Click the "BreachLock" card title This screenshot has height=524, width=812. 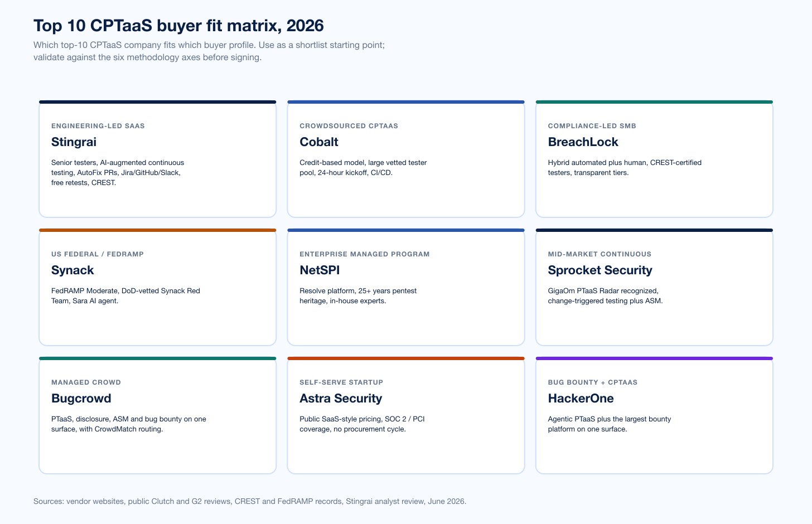(x=583, y=142)
